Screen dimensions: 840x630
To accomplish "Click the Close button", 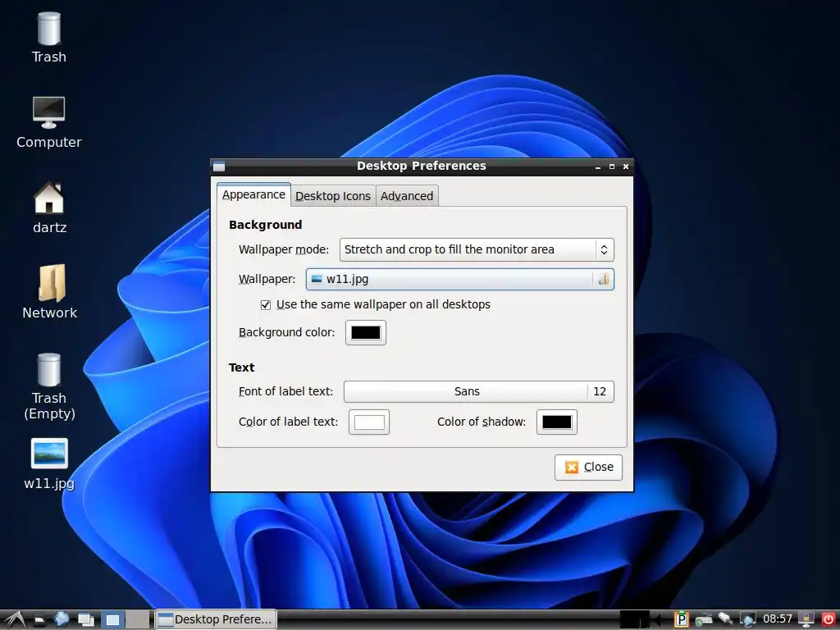I will click(588, 467).
